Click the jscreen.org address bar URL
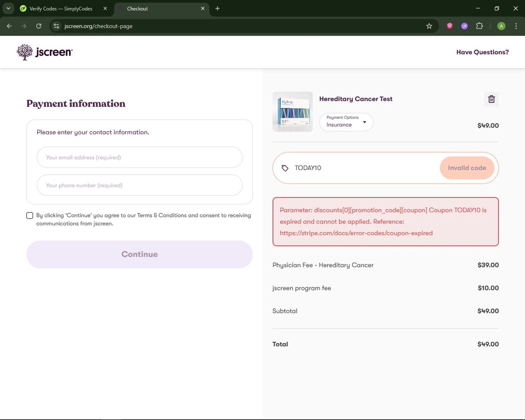 click(98, 26)
